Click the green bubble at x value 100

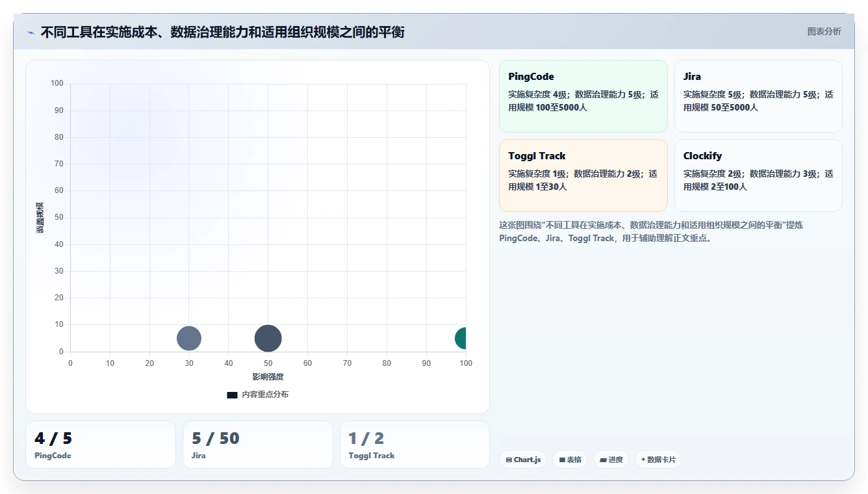pyautogui.click(x=461, y=338)
